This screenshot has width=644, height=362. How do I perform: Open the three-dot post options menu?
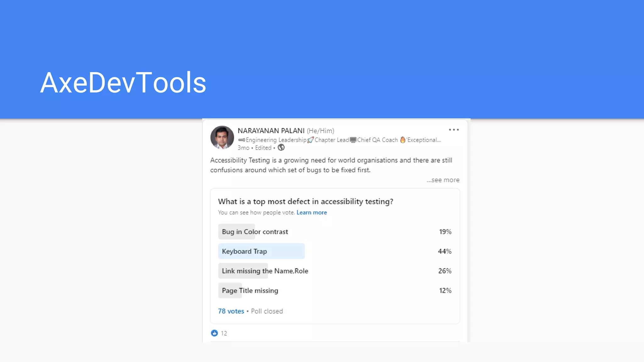coord(454,130)
